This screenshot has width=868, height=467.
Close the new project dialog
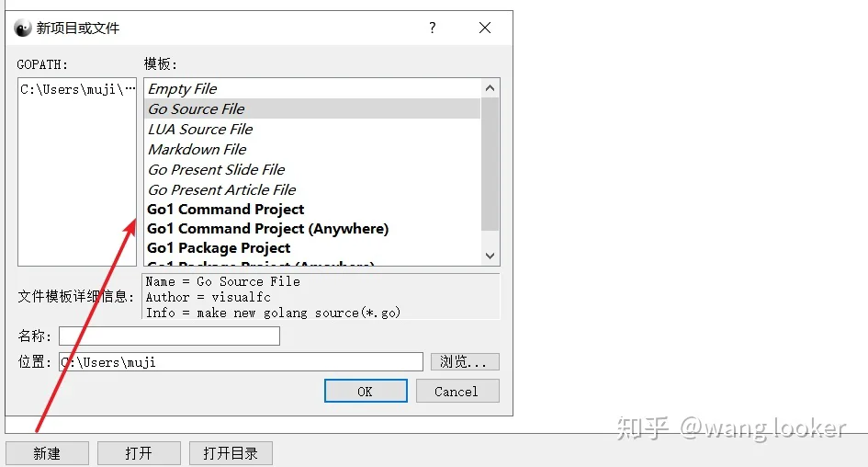click(485, 28)
